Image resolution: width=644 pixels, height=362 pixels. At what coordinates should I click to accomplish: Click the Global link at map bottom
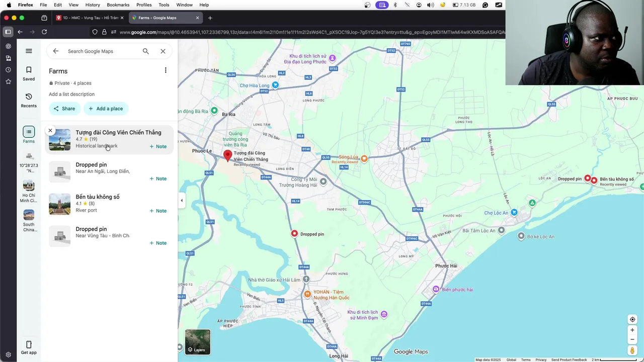pyautogui.click(x=511, y=359)
